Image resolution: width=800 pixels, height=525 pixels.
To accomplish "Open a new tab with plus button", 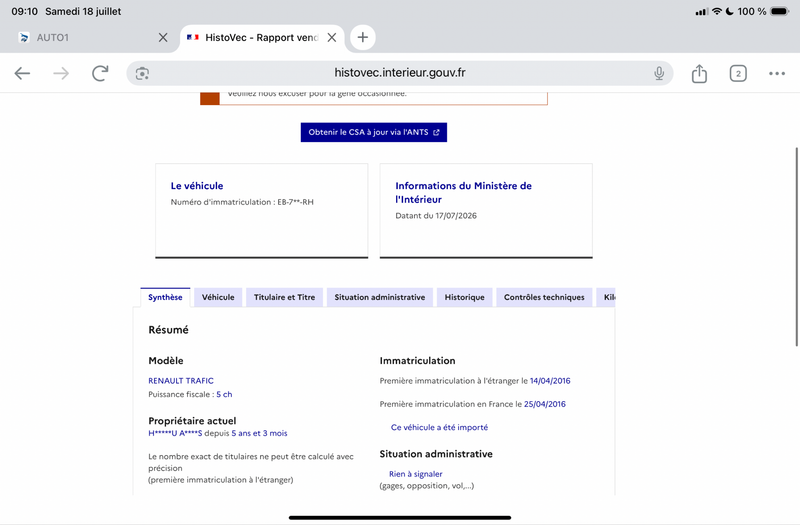I will point(362,37).
